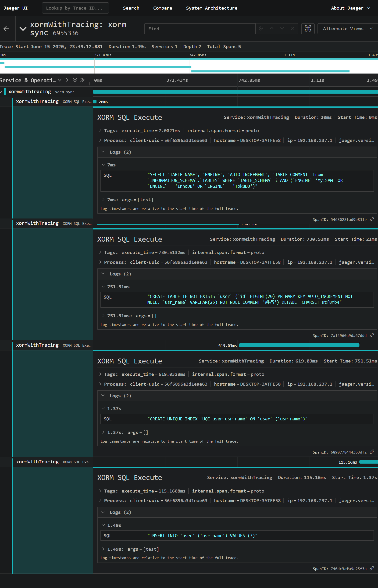Click the SELECT TABLE_NAME SQL text

coord(245,180)
